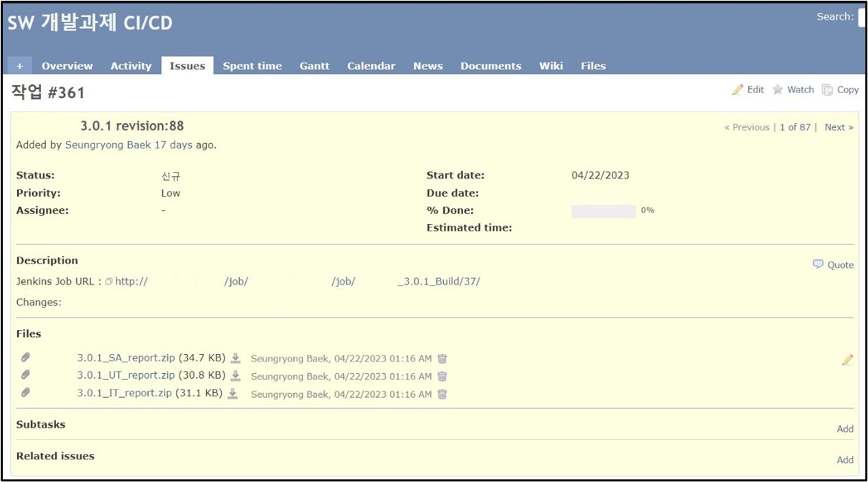Delete the 3.0.1_SA_report.zip attachment via trash icon
This screenshot has height=482, width=868.
pyautogui.click(x=443, y=359)
